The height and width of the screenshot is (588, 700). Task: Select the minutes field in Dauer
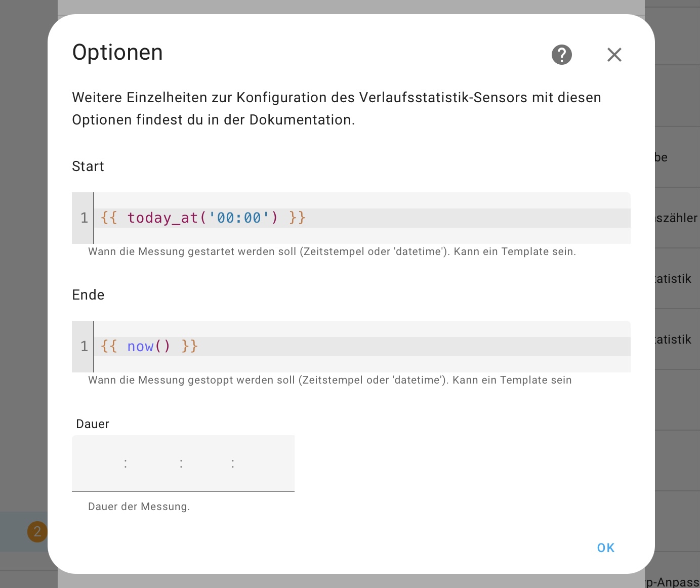207,464
